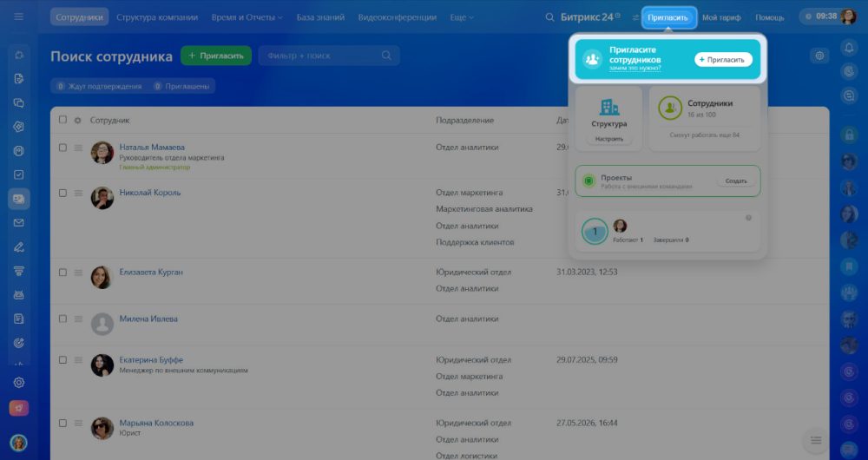Click the search magnifier beside Битрикс24
The width and height of the screenshot is (868, 460).
coord(549,17)
